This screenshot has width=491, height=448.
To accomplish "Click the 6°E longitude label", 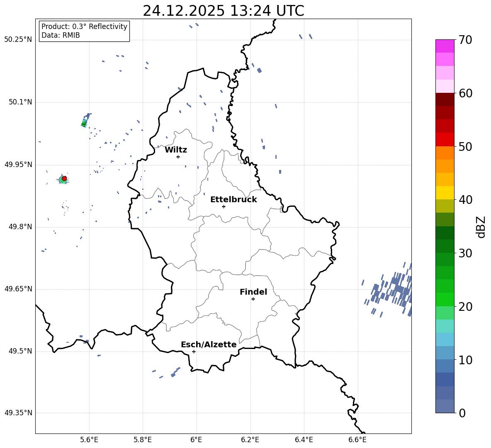I will (196, 440).
